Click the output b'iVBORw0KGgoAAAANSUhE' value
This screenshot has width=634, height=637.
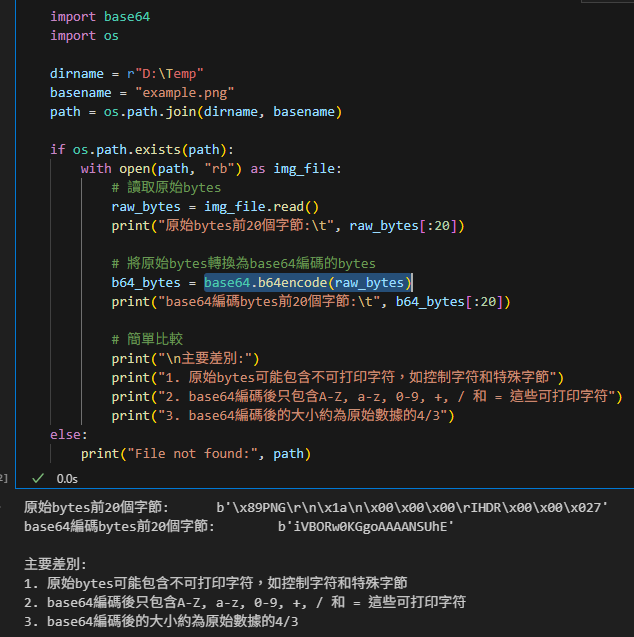[x=366, y=526]
